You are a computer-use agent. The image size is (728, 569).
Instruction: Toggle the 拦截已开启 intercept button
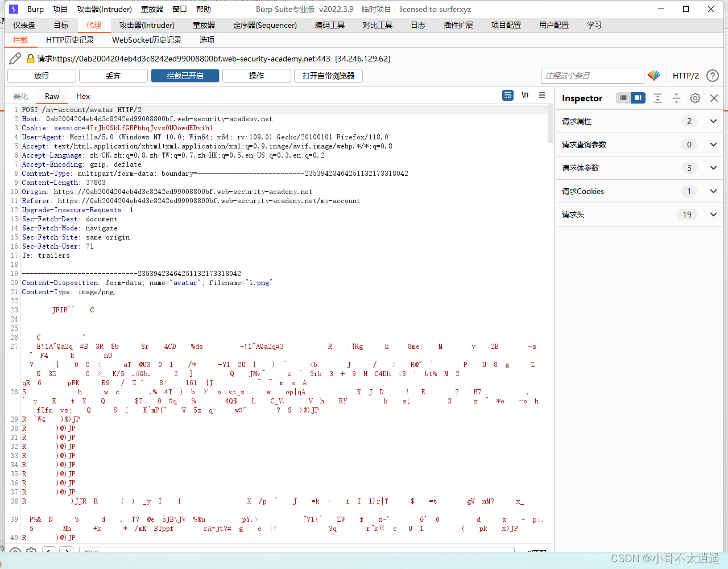click(185, 76)
